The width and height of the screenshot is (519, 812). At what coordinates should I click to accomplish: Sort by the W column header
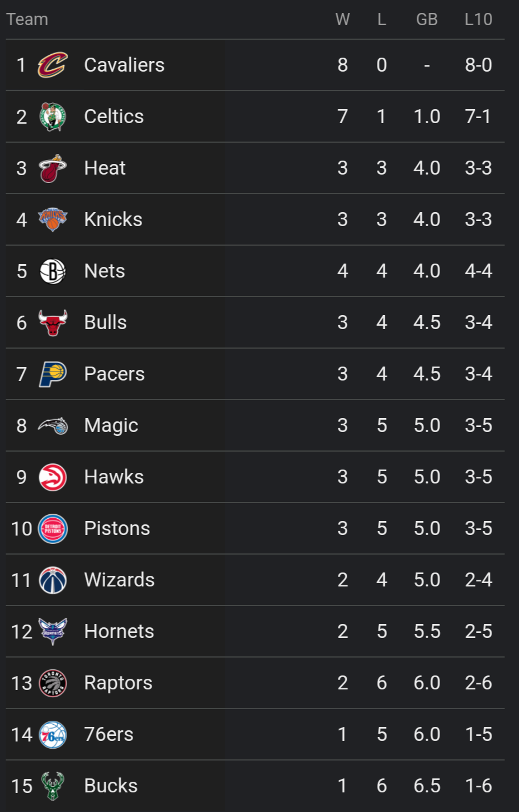342,20
